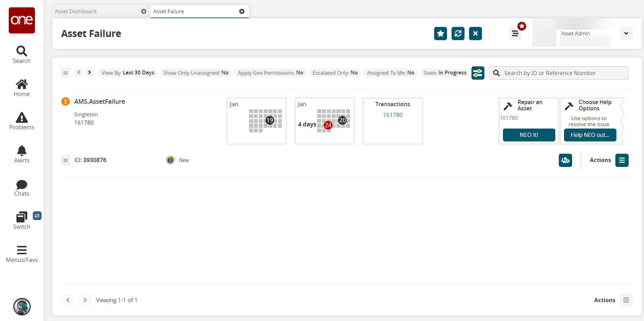Open the team assign users icon
The height and width of the screenshot is (321, 644).
coord(565,160)
